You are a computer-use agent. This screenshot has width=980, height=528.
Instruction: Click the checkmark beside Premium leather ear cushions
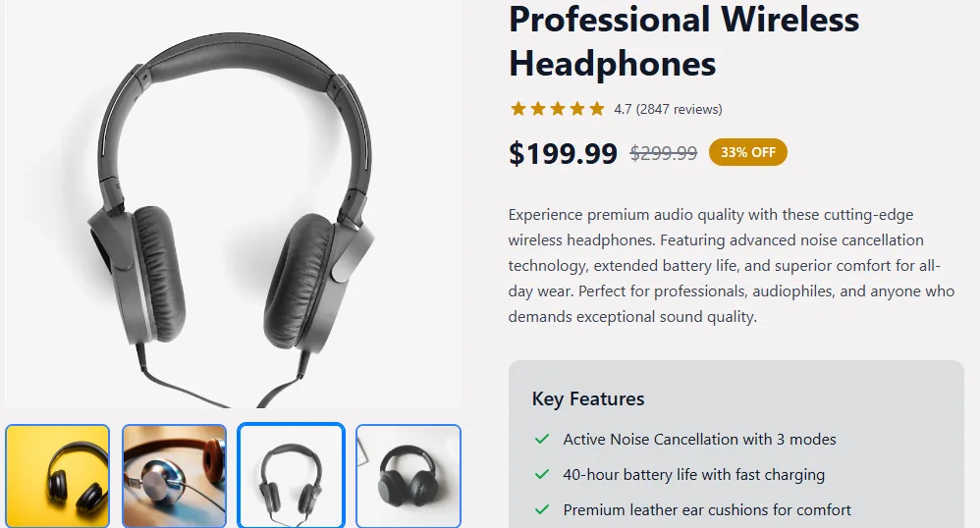(541, 510)
